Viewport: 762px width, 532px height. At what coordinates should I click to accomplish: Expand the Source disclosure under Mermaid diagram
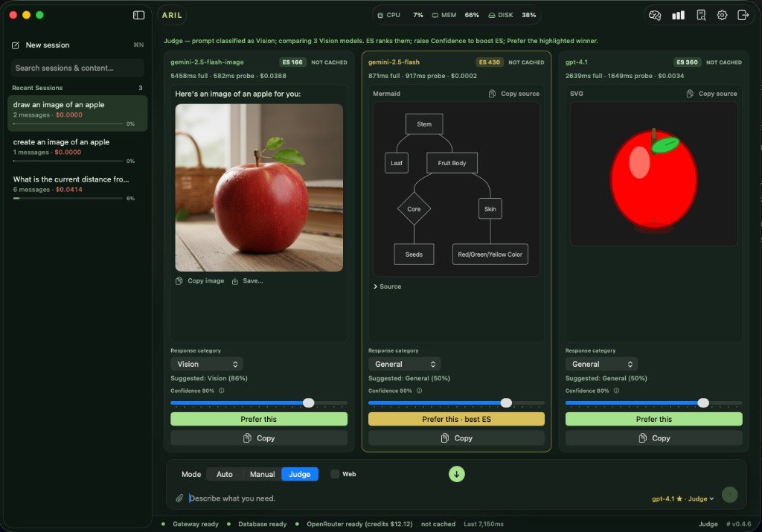387,286
